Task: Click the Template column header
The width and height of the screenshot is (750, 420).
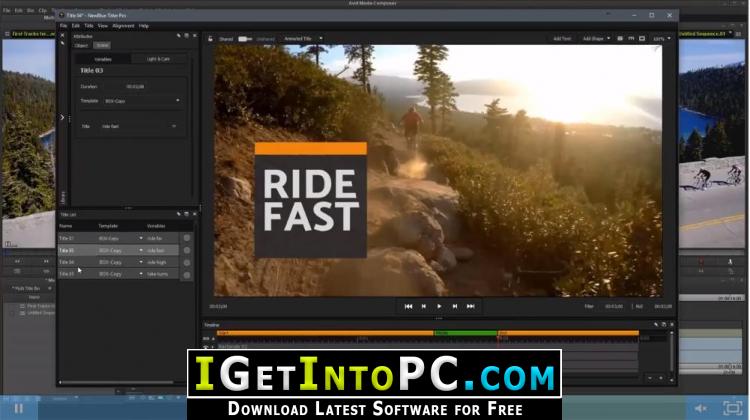Action: click(108, 226)
